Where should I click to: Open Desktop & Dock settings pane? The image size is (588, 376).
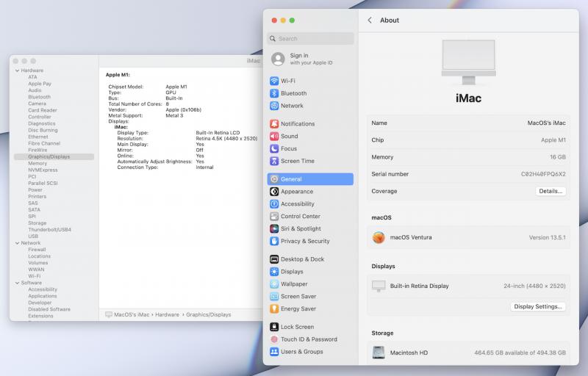(302, 259)
